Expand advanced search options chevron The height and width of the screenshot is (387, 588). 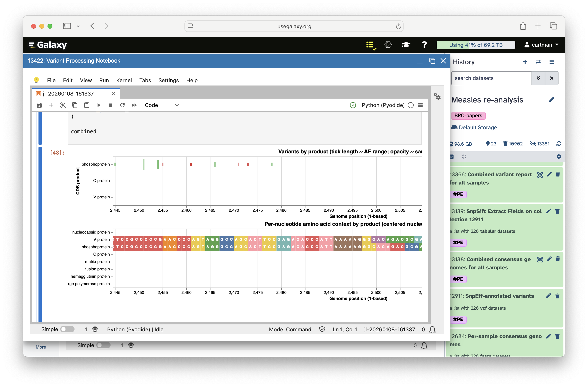[538, 78]
